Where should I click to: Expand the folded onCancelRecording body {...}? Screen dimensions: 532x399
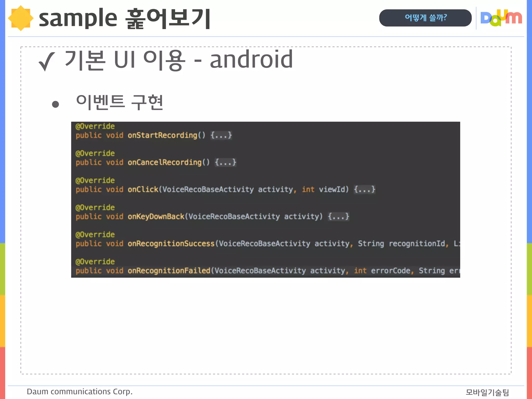[x=225, y=162]
